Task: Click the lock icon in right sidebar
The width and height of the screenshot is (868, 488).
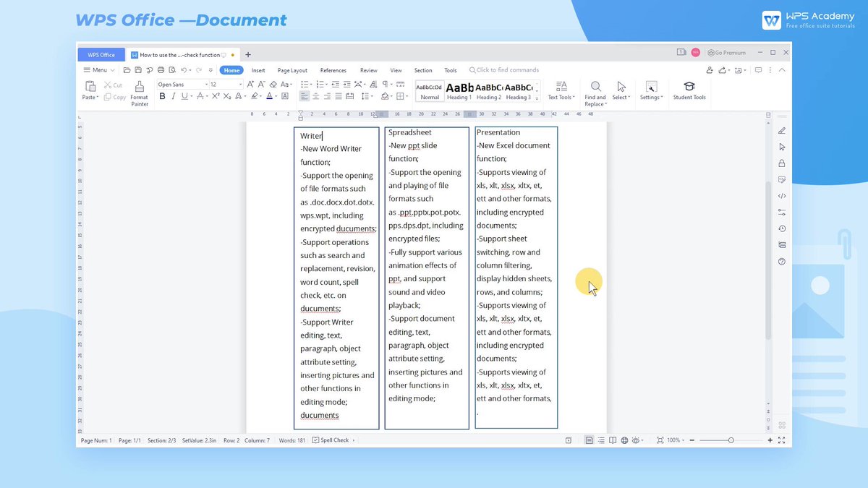Action: (x=782, y=163)
